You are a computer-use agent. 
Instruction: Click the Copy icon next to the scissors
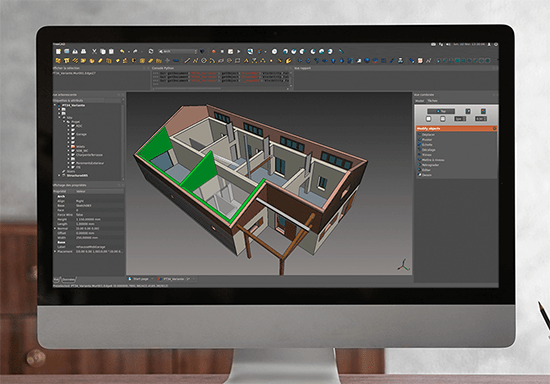coord(103,52)
